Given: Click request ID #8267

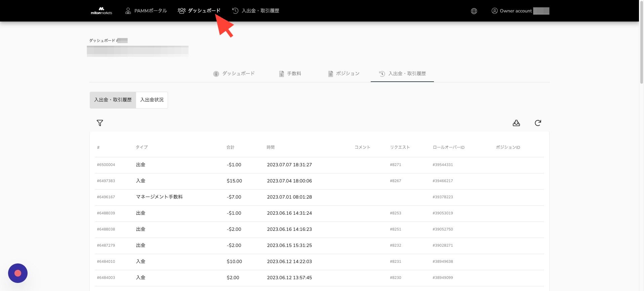Looking at the screenshot, I should coord(396,181).
